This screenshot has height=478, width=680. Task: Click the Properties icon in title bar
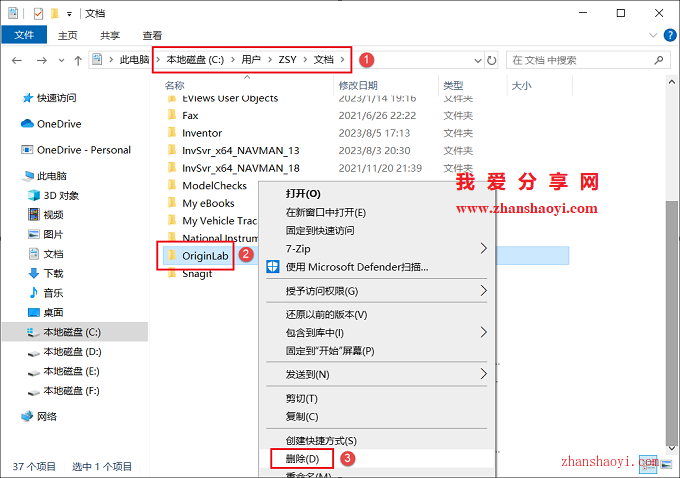13,13
